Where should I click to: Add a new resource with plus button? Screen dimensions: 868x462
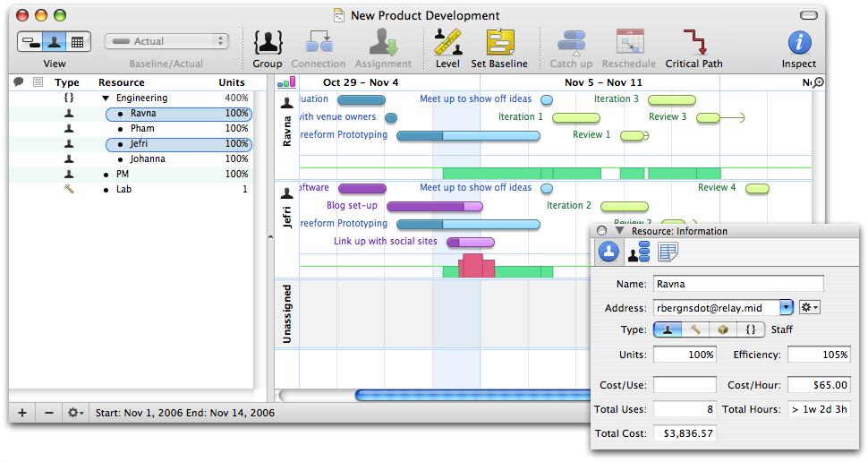[22, 413]
